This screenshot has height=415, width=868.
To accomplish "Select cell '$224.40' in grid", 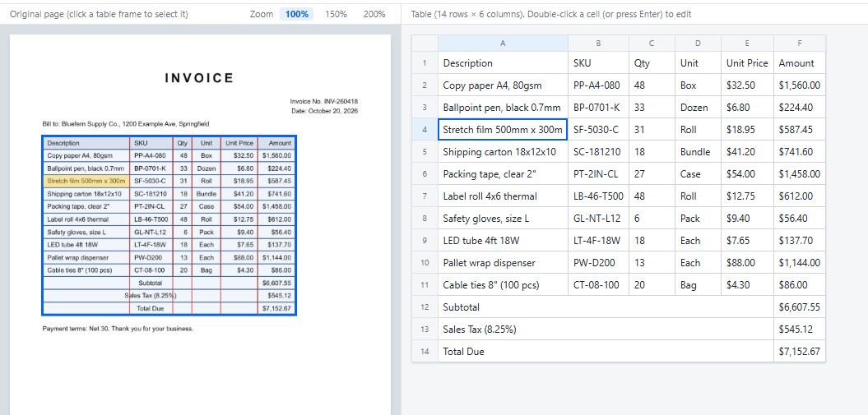I will click(800, 107).
